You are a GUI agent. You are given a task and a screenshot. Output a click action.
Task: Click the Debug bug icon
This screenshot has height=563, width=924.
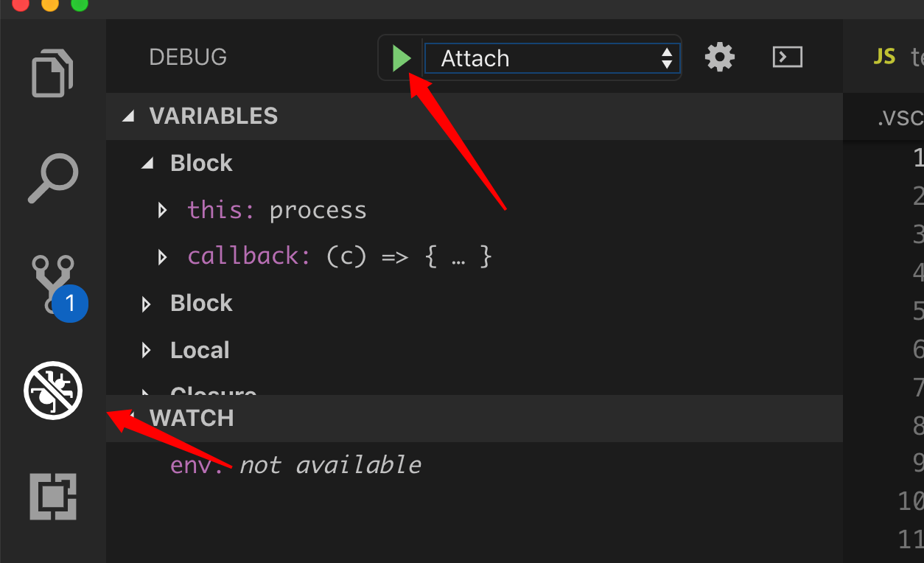point(53,391)
